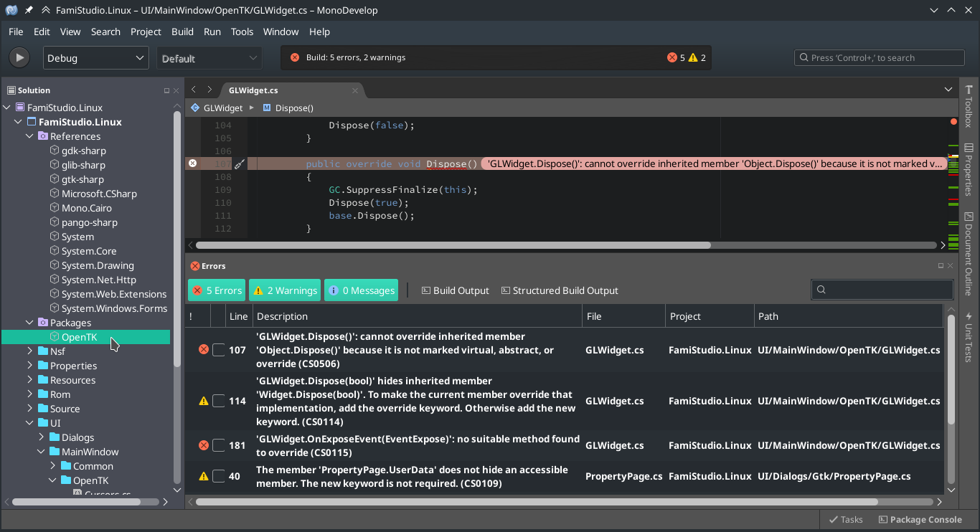Open the Build menu

182,32
